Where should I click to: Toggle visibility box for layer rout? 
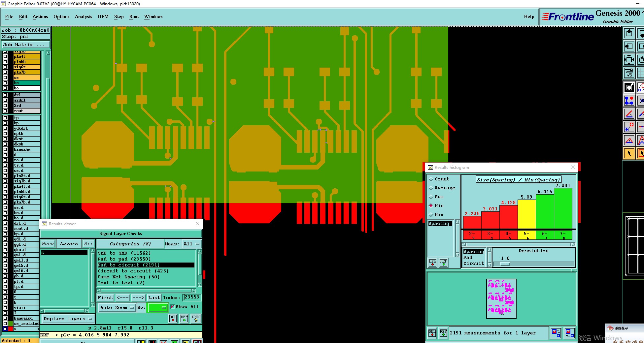5,111
